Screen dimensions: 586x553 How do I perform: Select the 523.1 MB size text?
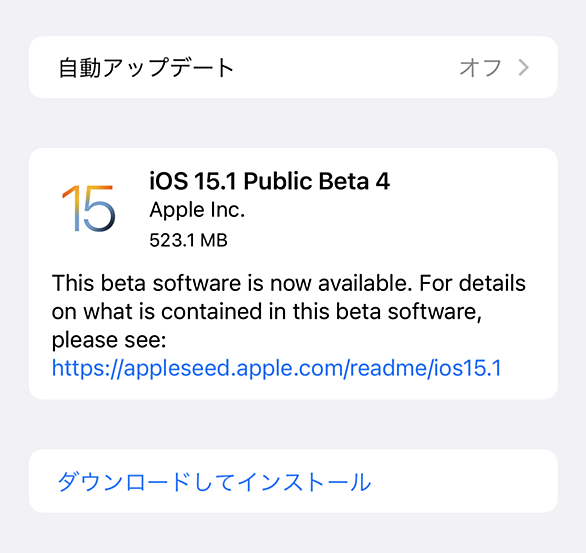coord(188,240)
